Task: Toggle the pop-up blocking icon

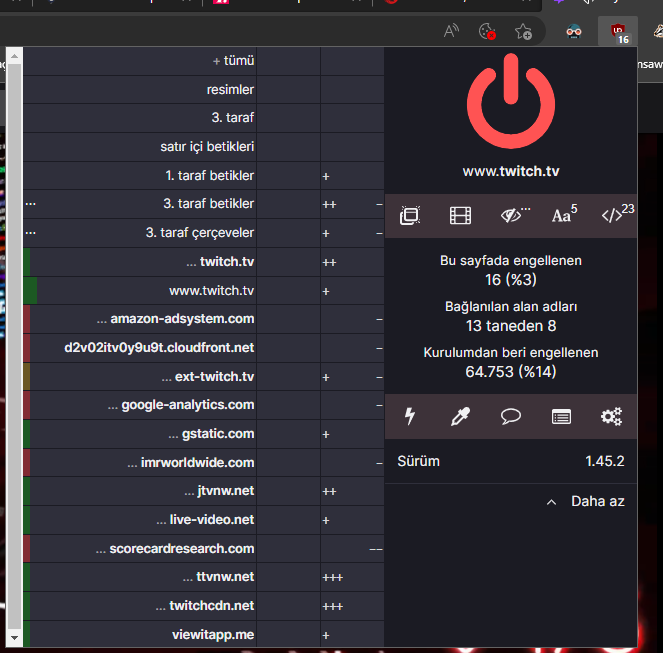Action: click(x=410, y=216)
